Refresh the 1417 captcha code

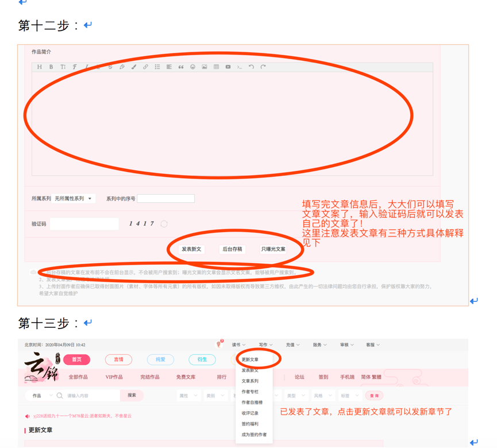click(164, 224)
